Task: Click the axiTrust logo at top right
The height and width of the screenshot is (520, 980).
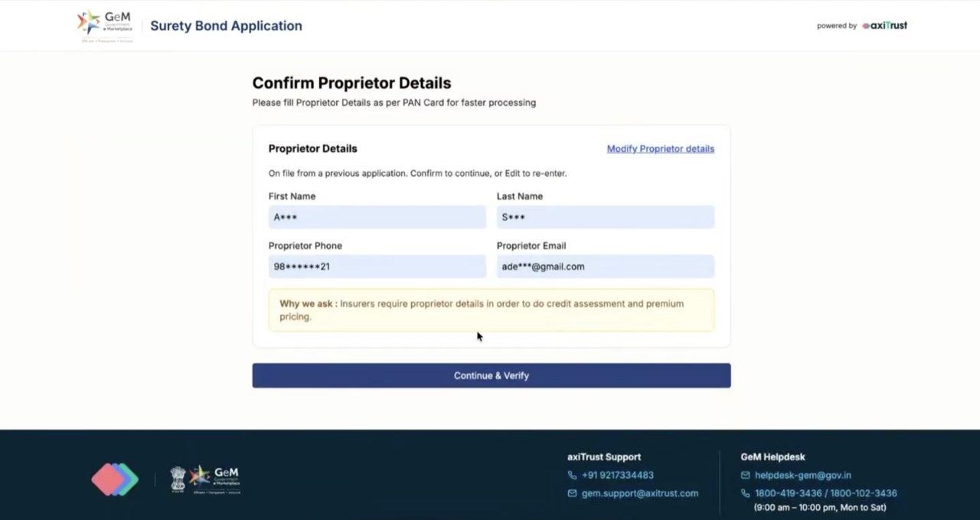Action: point(884,25)
